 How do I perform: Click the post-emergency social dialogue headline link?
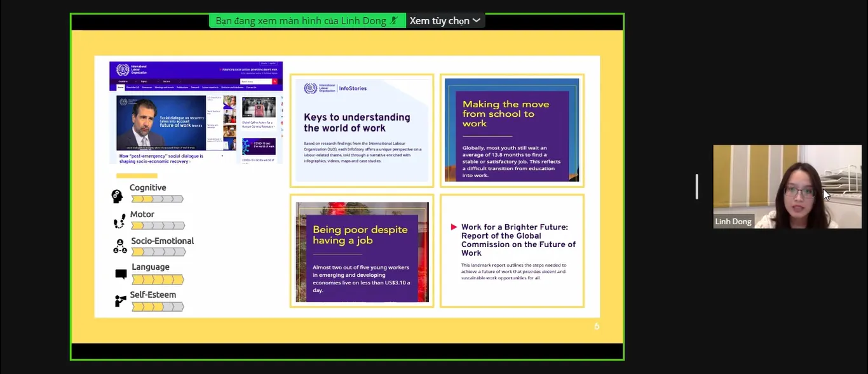[x=161, y=159]
